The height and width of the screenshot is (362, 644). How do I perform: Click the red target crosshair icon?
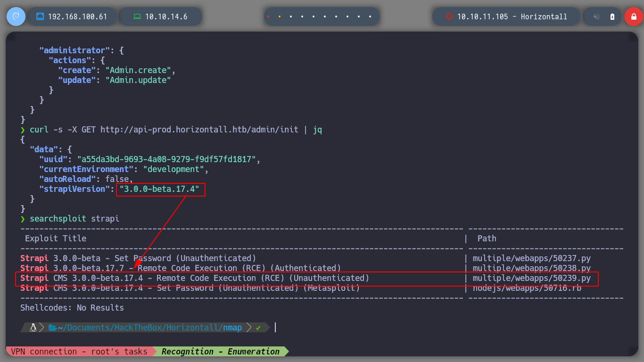click(449, 16)
